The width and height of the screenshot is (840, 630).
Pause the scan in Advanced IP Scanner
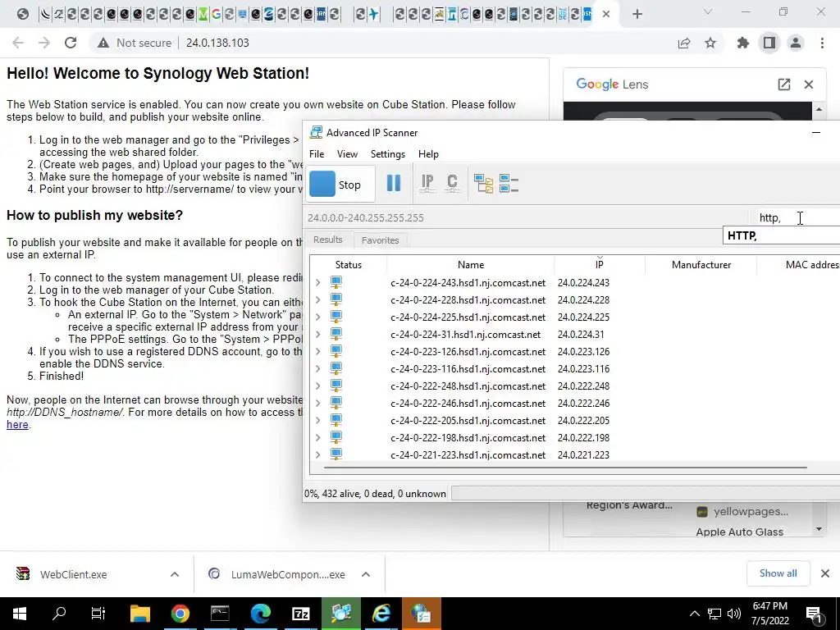coord(394,183)
